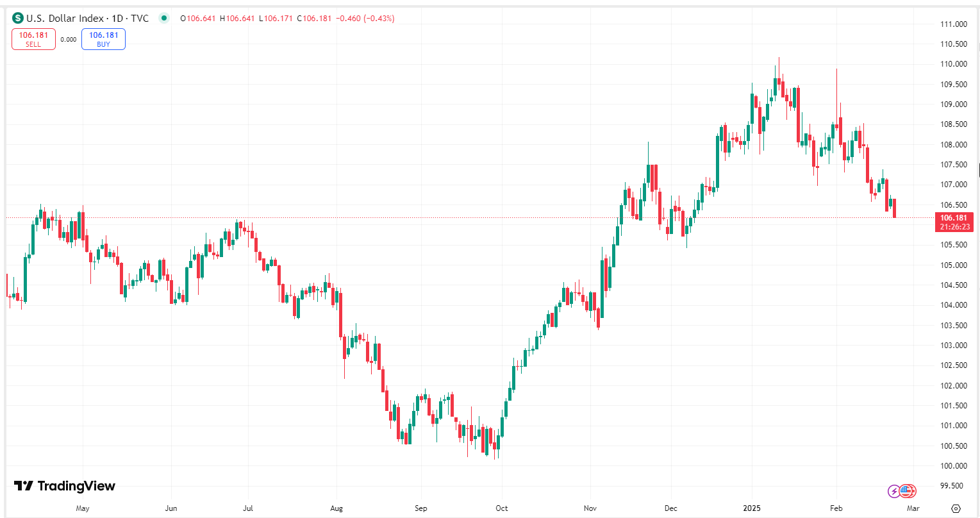Click the −0.460 (−0.43%) change value

[365, 18]
